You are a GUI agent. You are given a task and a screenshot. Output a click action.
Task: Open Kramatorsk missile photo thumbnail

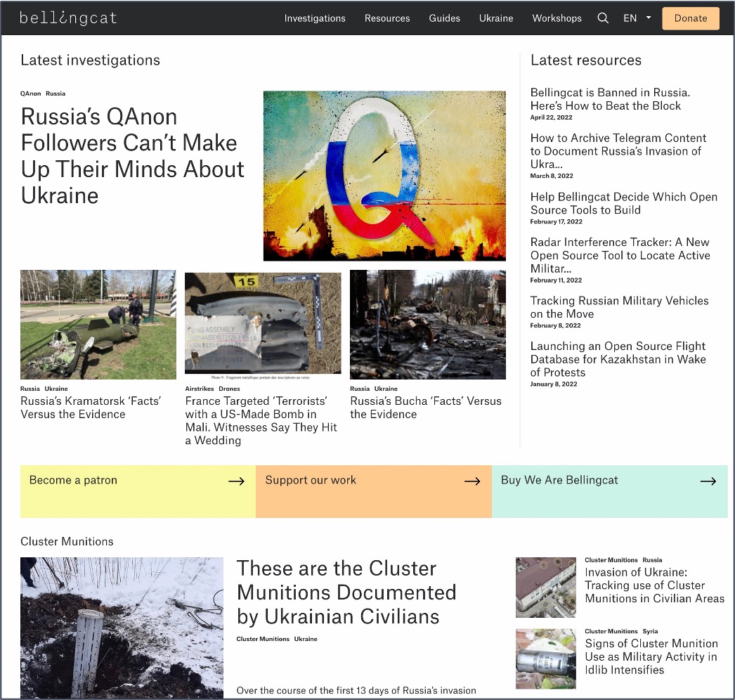point(98,325)
